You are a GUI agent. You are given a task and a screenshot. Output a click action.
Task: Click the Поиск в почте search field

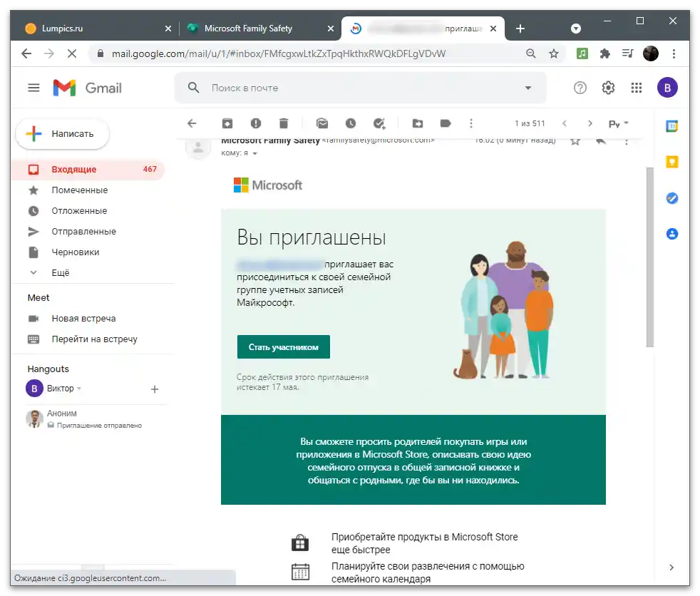361,88
